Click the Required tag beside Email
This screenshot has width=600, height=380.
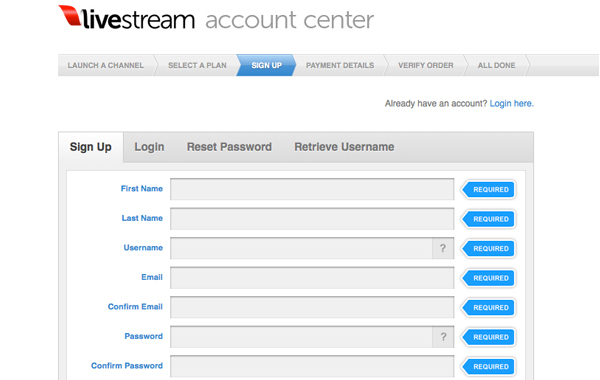point(489,278)
